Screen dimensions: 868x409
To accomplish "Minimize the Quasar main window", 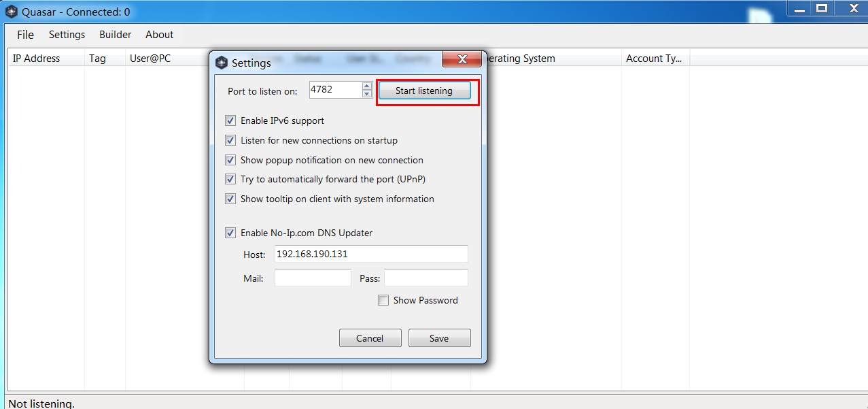I will [x=800, y=8].
